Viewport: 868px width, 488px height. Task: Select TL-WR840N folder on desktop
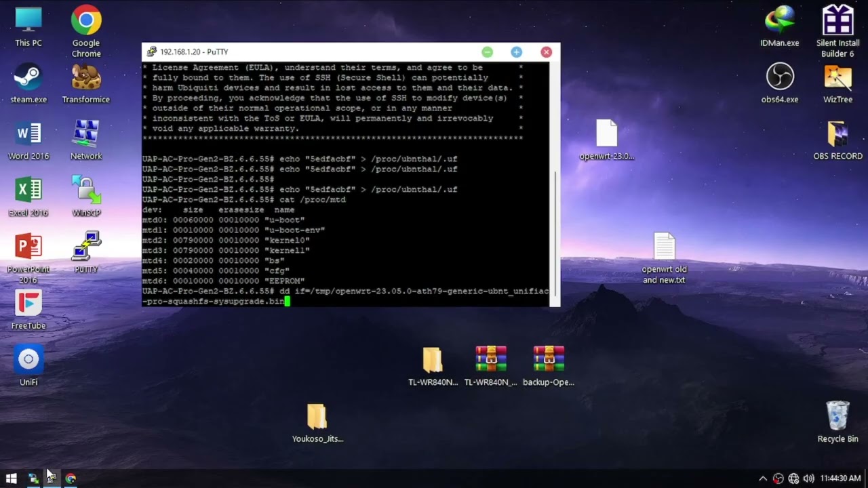tap(433, 366)
